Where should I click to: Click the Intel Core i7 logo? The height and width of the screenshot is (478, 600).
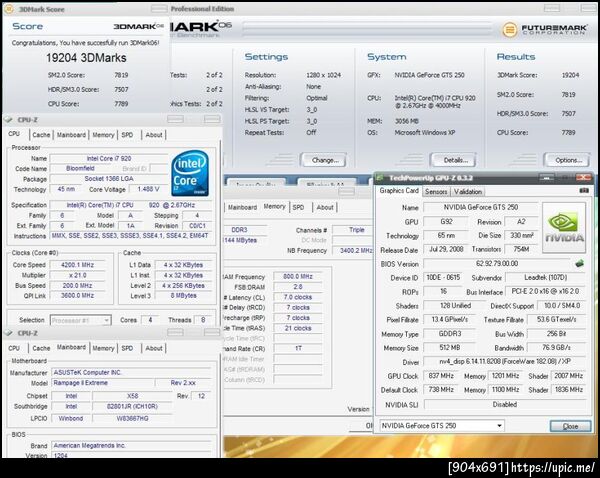[x=190, y=173]
